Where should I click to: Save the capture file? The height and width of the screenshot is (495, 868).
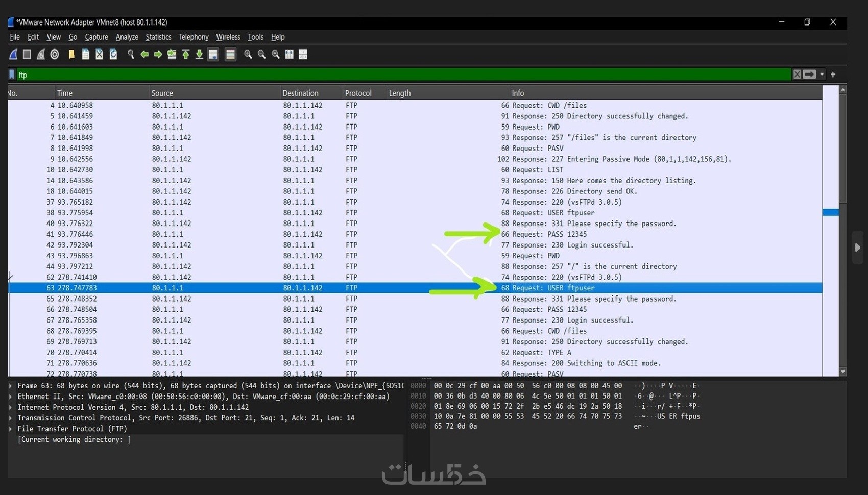click(86, 54)
